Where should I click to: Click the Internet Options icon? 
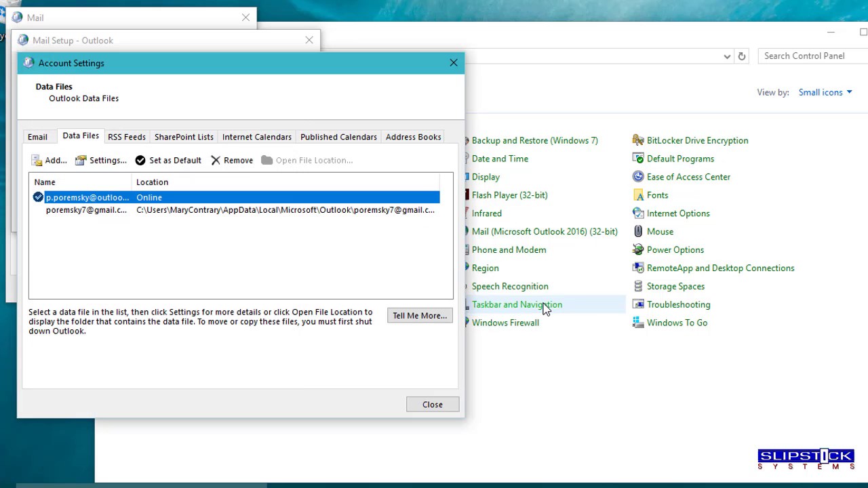click(x=638, y=213)
